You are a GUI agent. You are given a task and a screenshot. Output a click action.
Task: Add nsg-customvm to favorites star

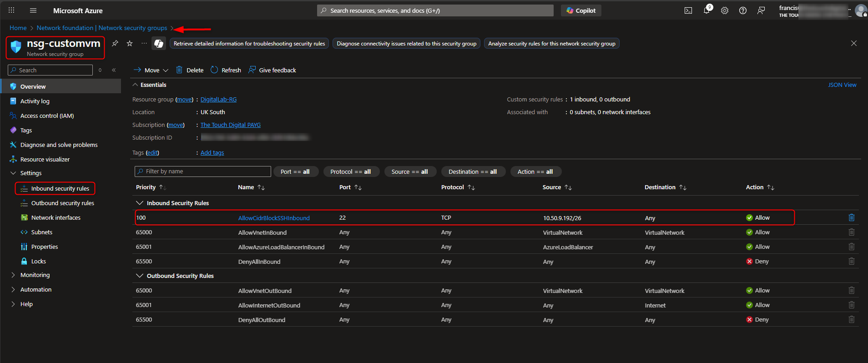point(130,43)
